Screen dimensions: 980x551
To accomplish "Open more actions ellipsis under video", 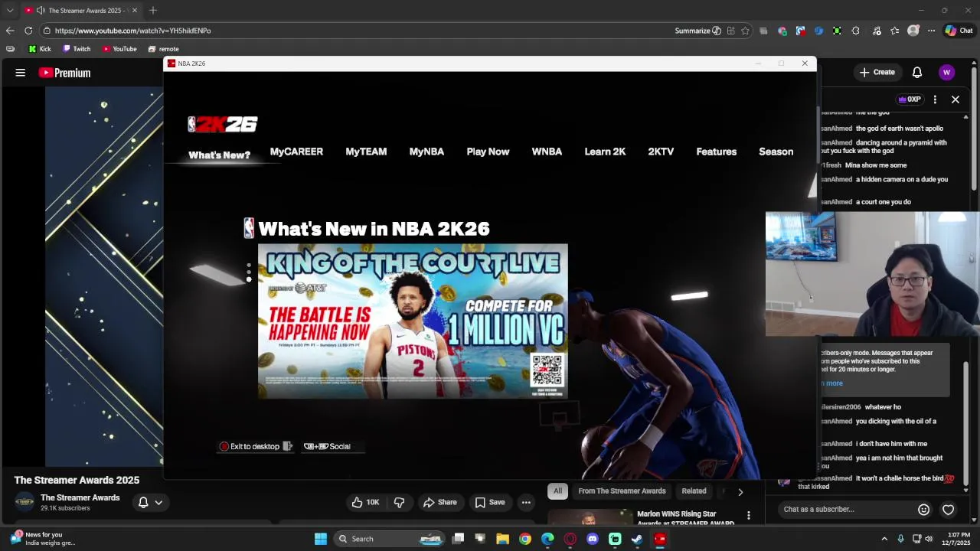I will (526, 502).
